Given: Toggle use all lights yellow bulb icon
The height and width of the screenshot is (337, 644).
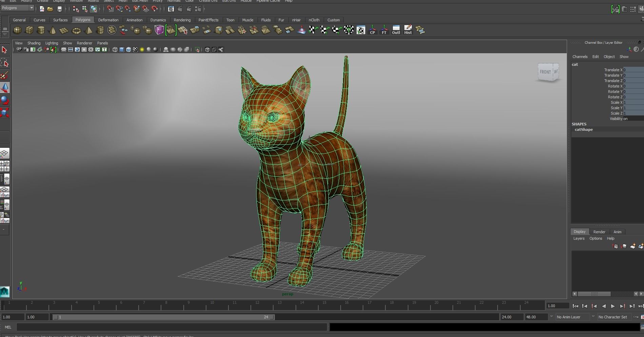Looking at the screenshot, I should click(142, 50).
